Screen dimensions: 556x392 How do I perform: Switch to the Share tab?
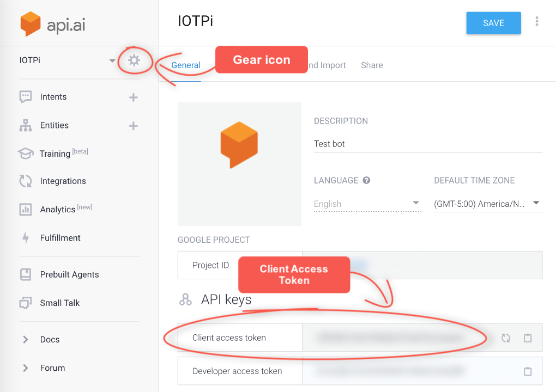pos(372,65)
